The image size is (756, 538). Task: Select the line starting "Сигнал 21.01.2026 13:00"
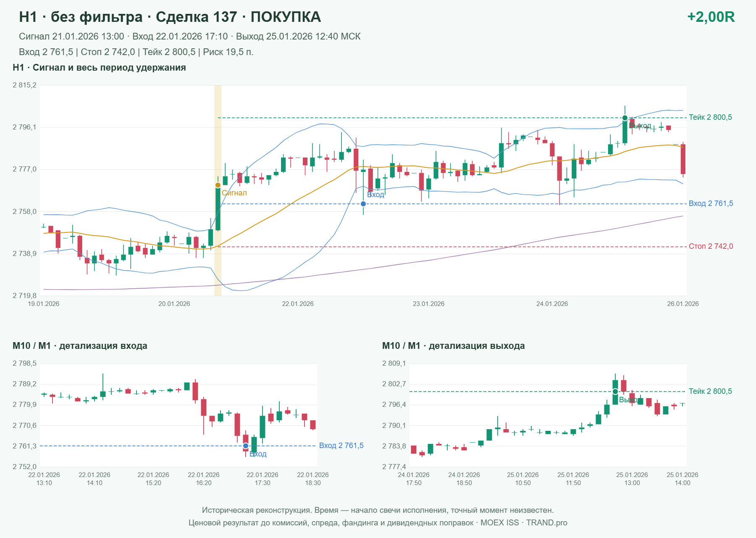pos(190,37)
